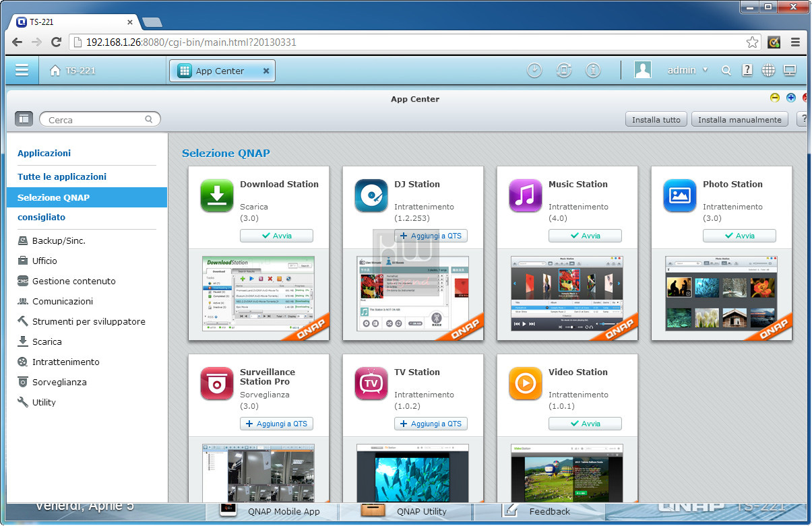The width and height of the screenshot is (812, 526).
Task: Show event notifications info icon
Action: coord(593,70)
